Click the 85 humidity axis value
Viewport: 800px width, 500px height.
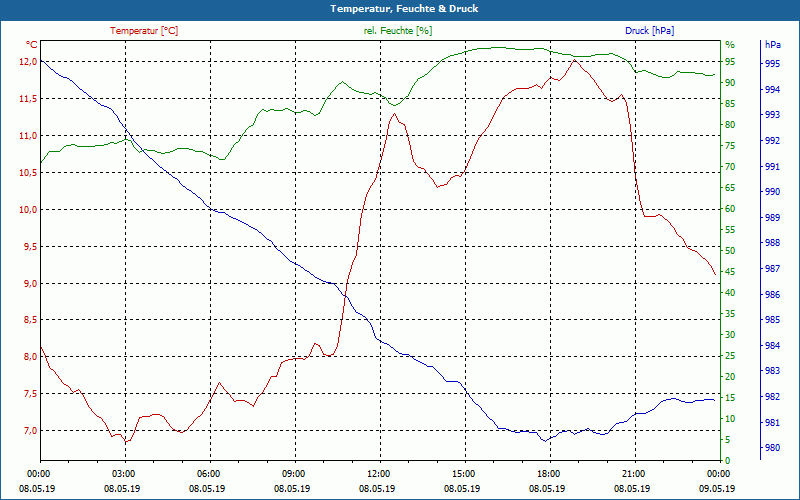pos(730,104)
